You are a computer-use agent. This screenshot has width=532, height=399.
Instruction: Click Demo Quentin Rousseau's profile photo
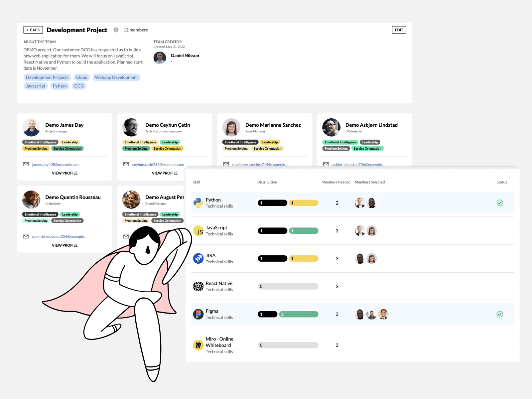[x=31, y=200]
